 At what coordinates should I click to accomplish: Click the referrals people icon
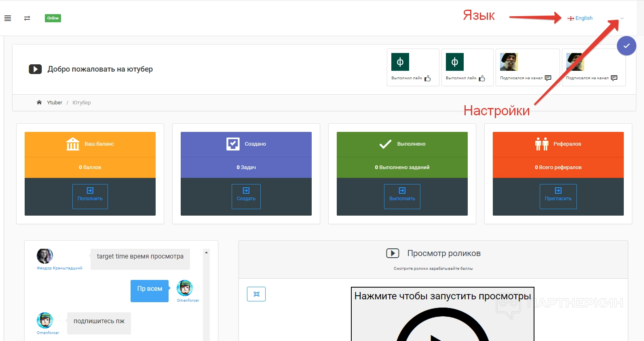542,144
